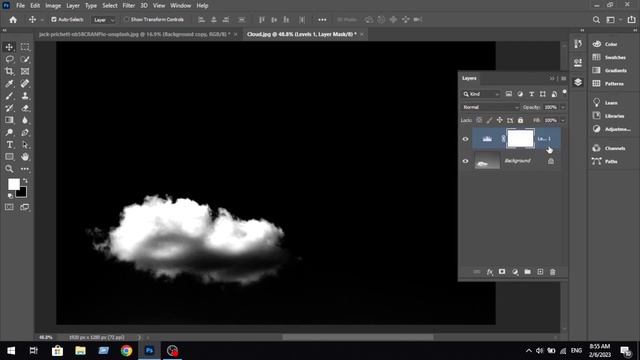Toggle lock position icon
This screenshot has width=640, height=360.
500,120
